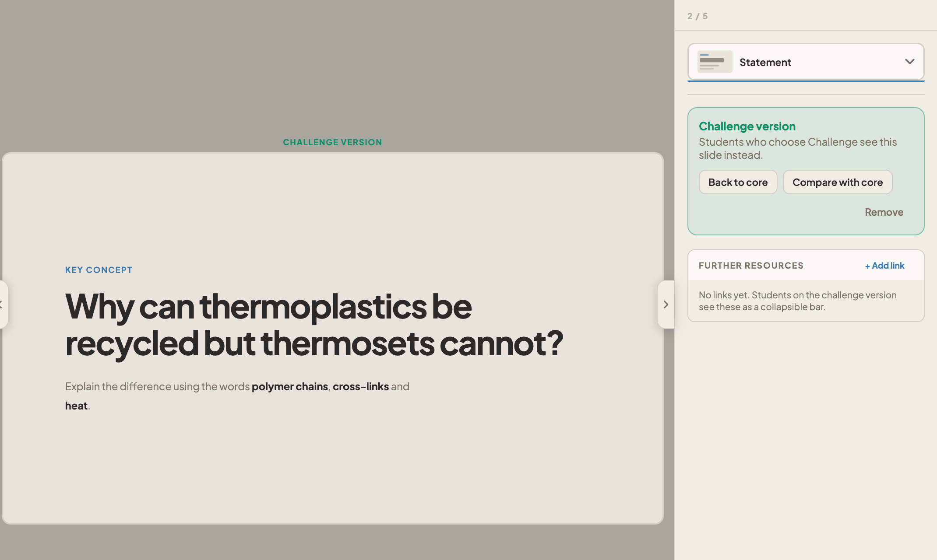Remove the challenge version

tap(884, 212)
